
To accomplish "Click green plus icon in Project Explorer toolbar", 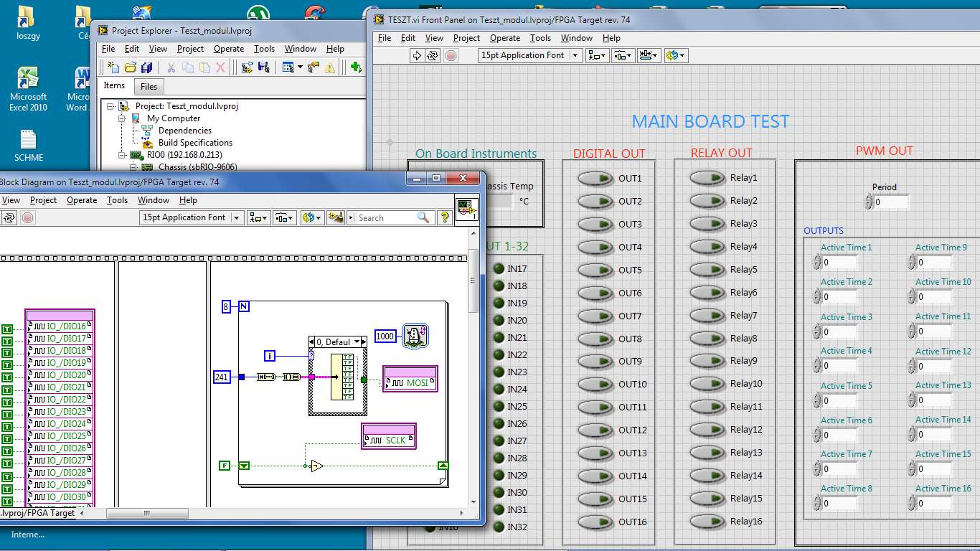I will (x=356, y=67).
